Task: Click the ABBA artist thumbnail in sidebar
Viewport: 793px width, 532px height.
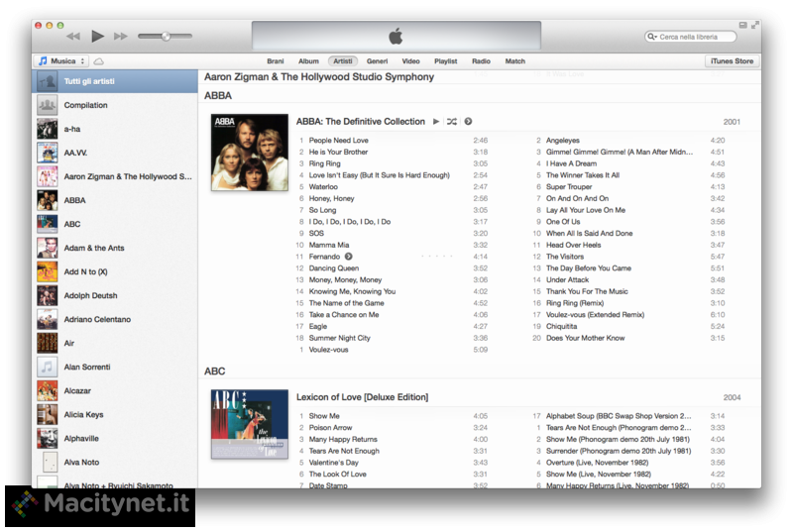Action: coord(47,200)
